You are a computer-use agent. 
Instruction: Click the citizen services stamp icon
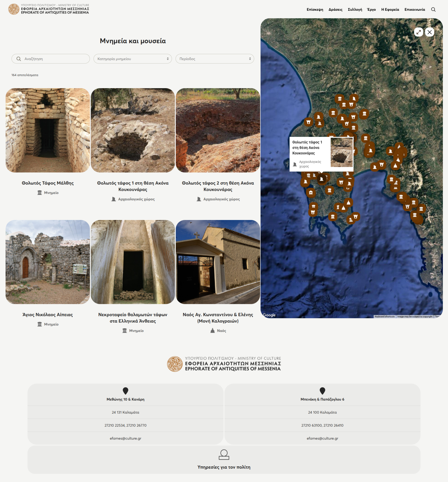(x=224, y=455)
